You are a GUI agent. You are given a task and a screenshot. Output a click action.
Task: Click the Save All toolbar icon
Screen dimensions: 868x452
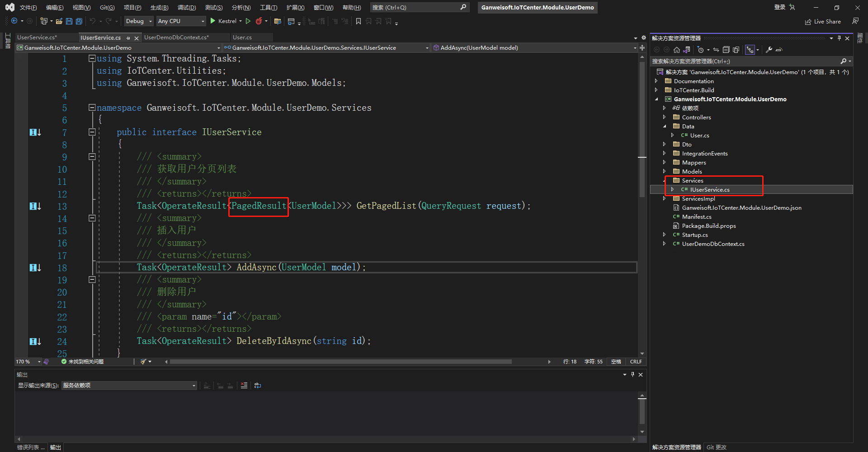(x=79, y=21)
